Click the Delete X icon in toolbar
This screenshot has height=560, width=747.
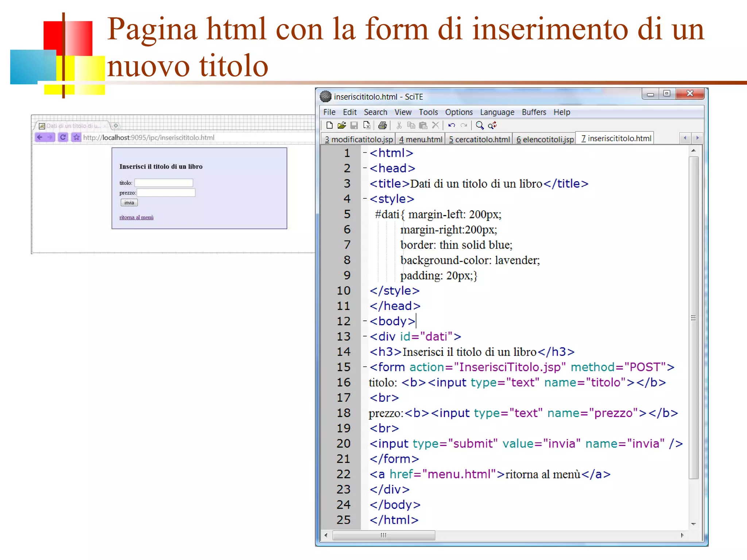coord(435,125)
